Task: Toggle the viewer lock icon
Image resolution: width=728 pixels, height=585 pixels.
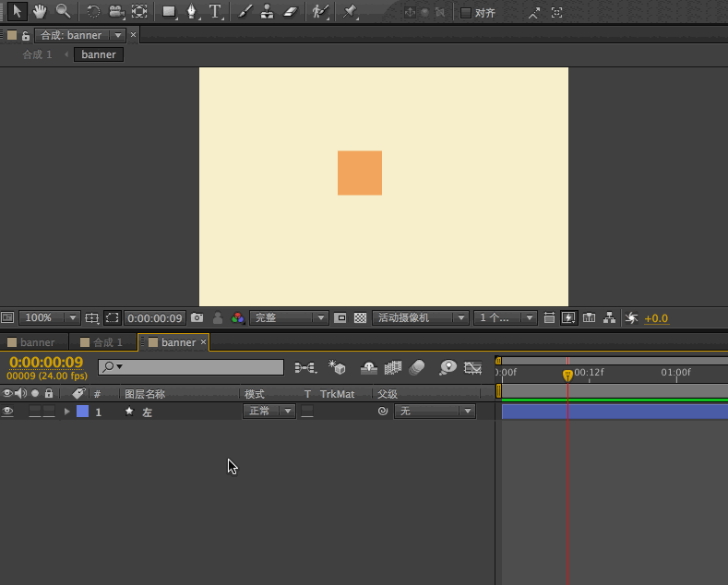Action: point(26,36)
